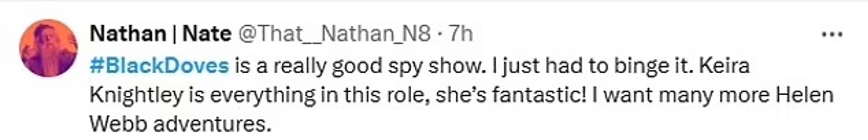
Task: Click "Nate" in the display name
Action: pos(206,34)
